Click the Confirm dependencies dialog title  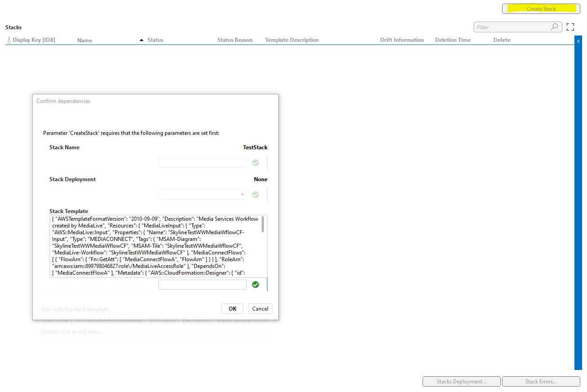point(63,101)
